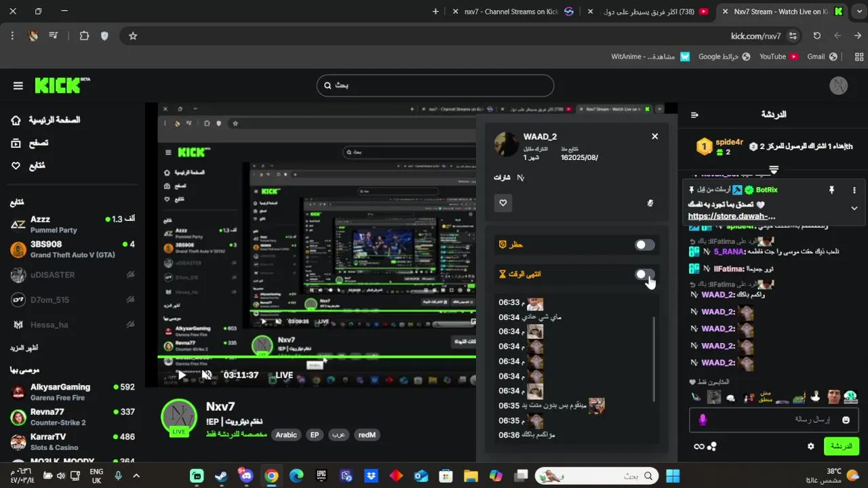Open تصفح browse page

30,143
